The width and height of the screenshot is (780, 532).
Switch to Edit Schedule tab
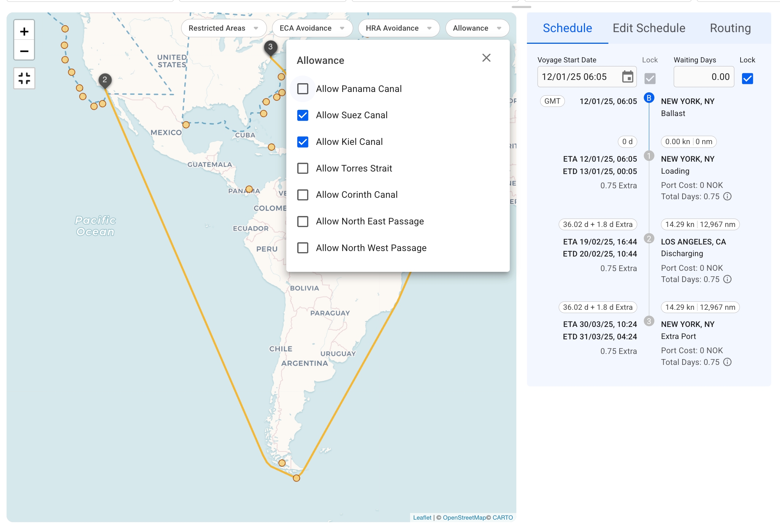tap(649, 28)
